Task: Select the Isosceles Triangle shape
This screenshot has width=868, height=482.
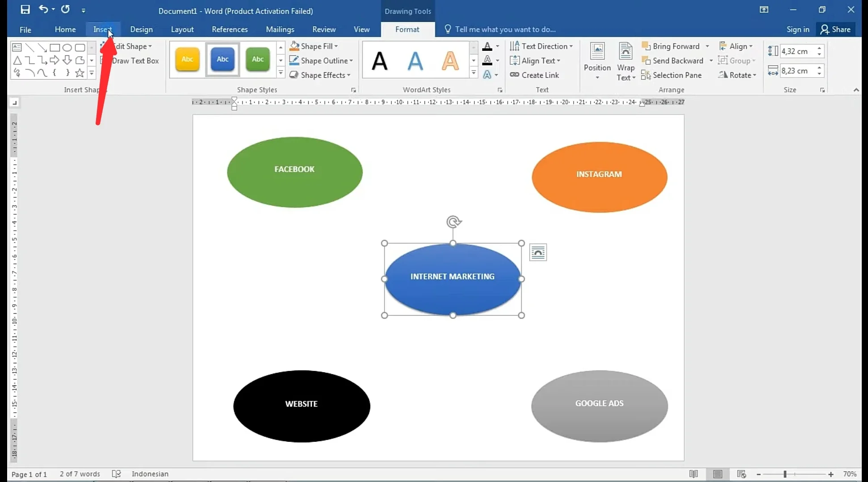Action: (x=17, y=60)
